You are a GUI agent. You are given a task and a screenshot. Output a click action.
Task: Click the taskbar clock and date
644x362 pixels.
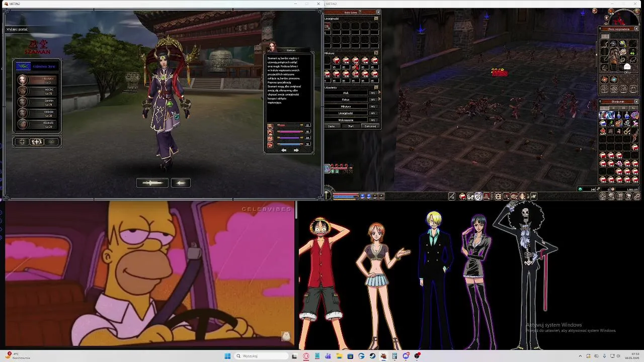[632, 356]
